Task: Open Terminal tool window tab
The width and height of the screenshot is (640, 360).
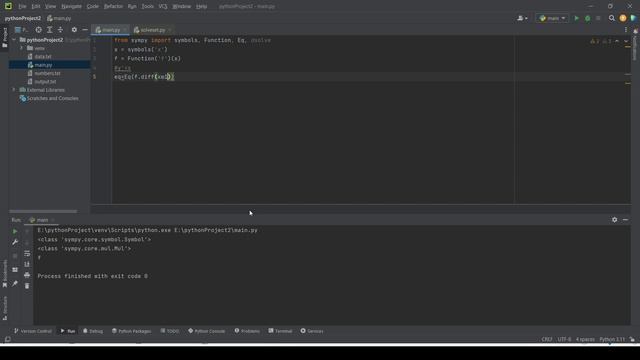Action: click(280, 331)
